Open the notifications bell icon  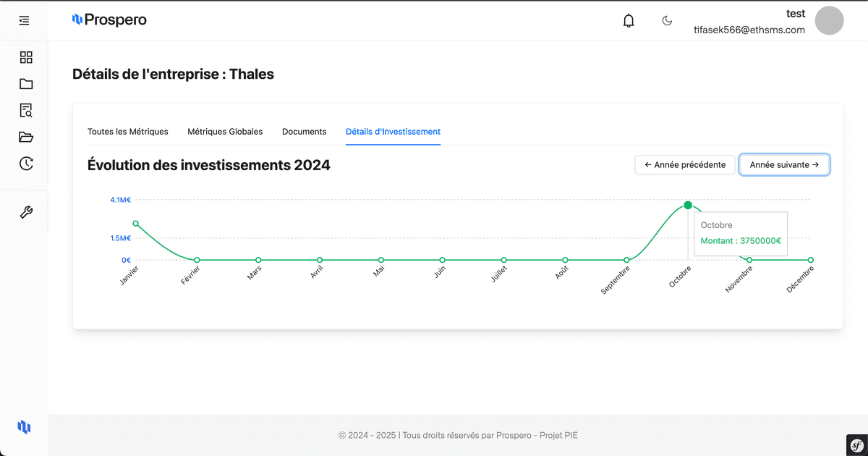pyautogui.click(x=629, y=21)
